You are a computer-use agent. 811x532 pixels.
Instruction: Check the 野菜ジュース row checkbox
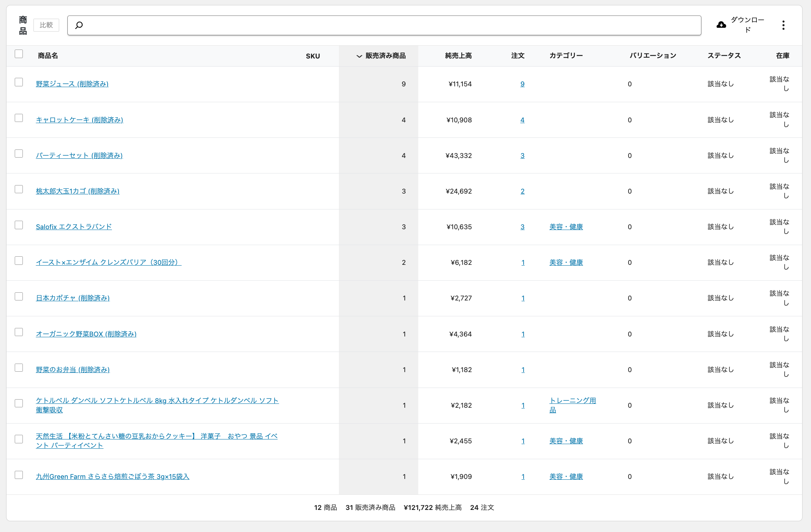(19, 82)
